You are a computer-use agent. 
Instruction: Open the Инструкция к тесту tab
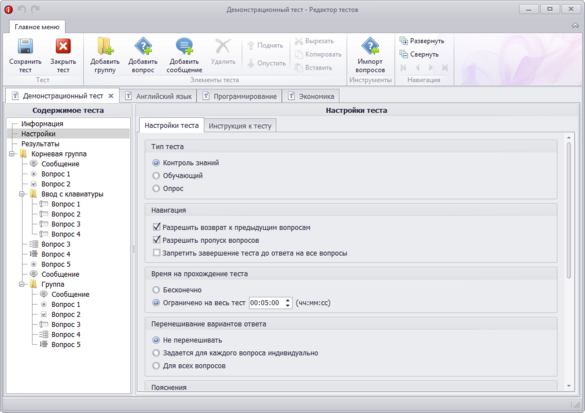click(240, 126)
